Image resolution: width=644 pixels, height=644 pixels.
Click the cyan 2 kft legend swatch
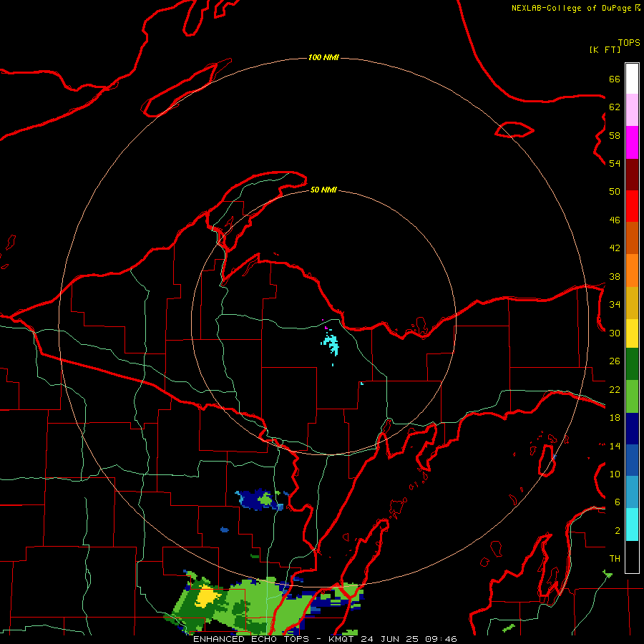[x=632, y=525]
